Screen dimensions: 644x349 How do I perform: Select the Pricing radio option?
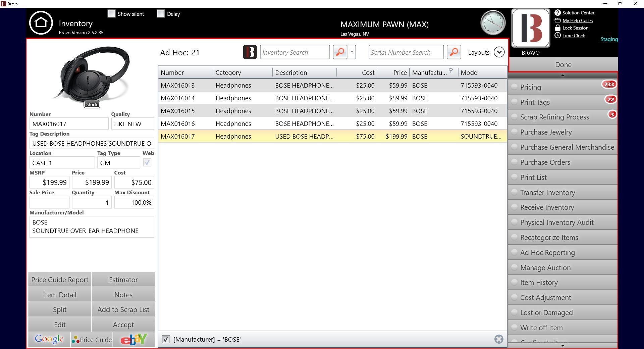point(514,87)
